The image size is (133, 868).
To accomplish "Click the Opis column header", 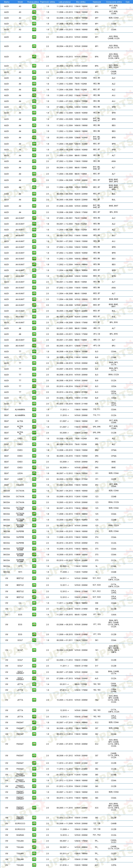I will (x=128, y=2).
